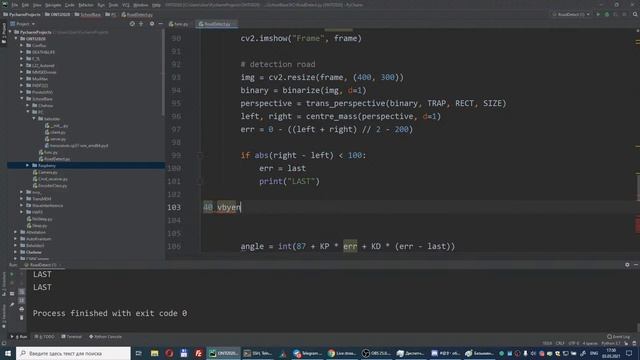Open the Terminal tool window

71,337
